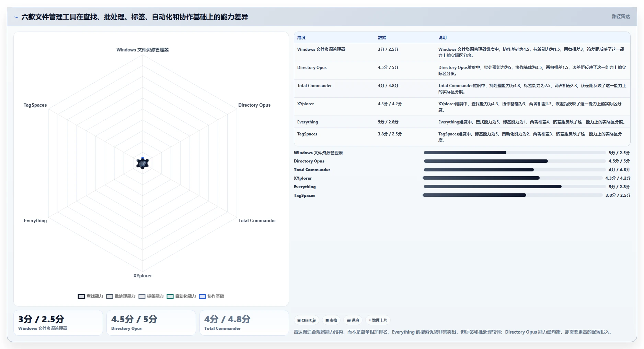Click the 数据卡片 tag chip

click(x=378, y=320)
